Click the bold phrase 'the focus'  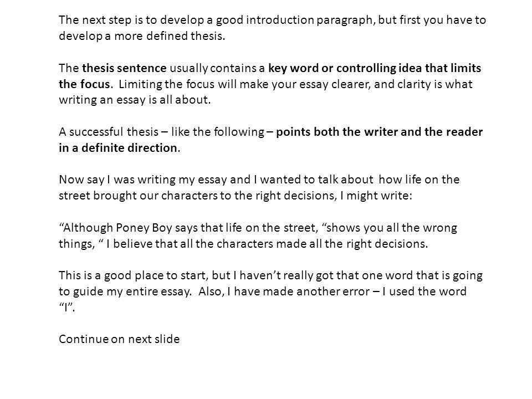click(x=84, y=84)
